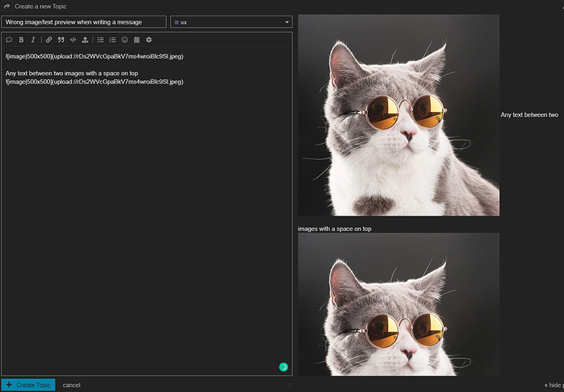Insert a bulleted list

101,40
